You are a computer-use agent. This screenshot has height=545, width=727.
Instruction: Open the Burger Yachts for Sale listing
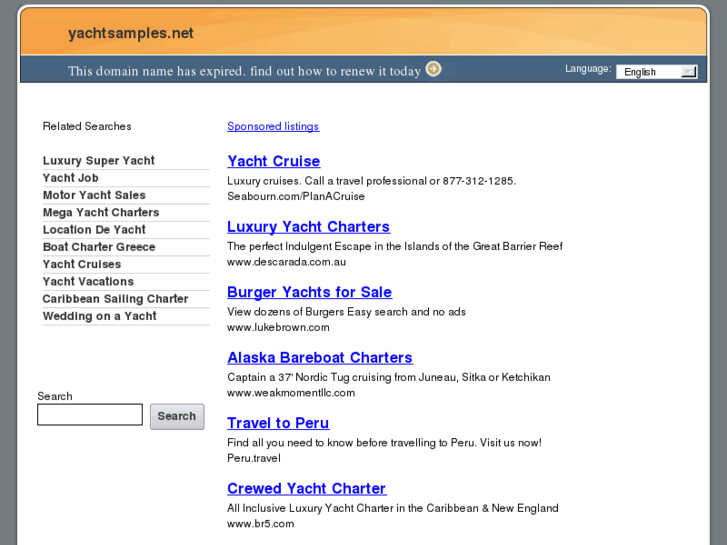tap(309, 292)
